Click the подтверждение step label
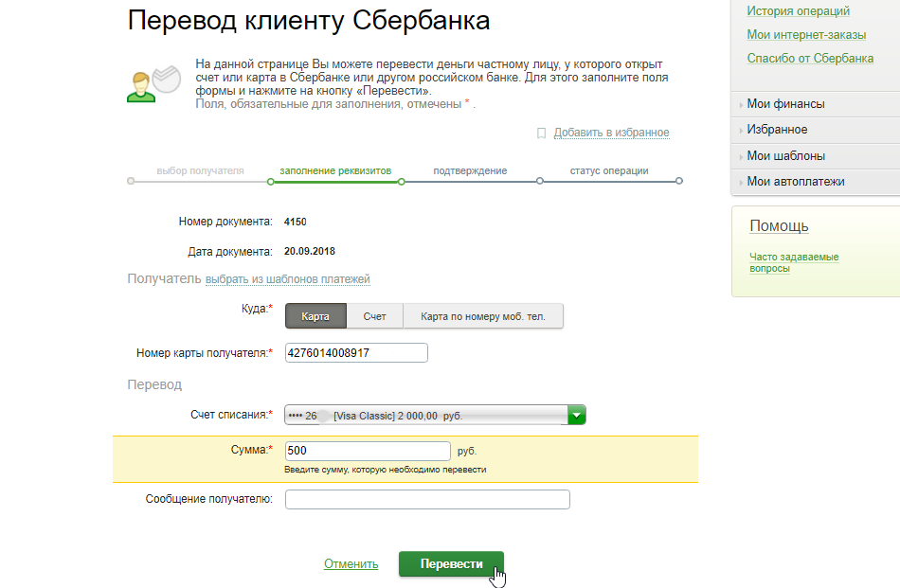Viewport: 900px width, 588px height. point(470,171)
